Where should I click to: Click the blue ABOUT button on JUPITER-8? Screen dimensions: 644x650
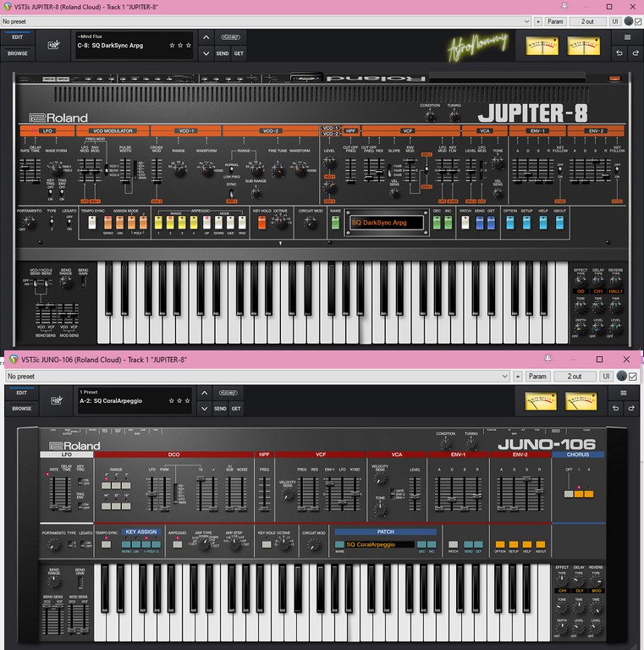[559, 223]
